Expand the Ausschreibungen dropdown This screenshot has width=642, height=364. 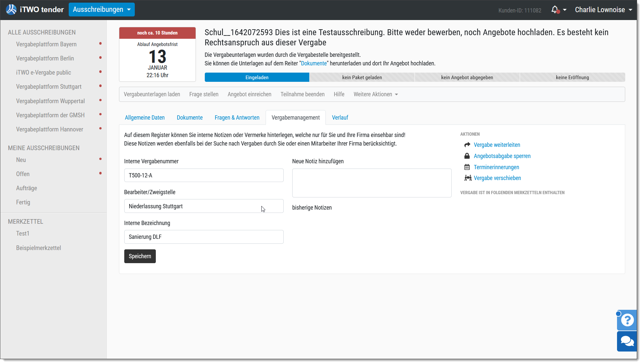[102, 10]
